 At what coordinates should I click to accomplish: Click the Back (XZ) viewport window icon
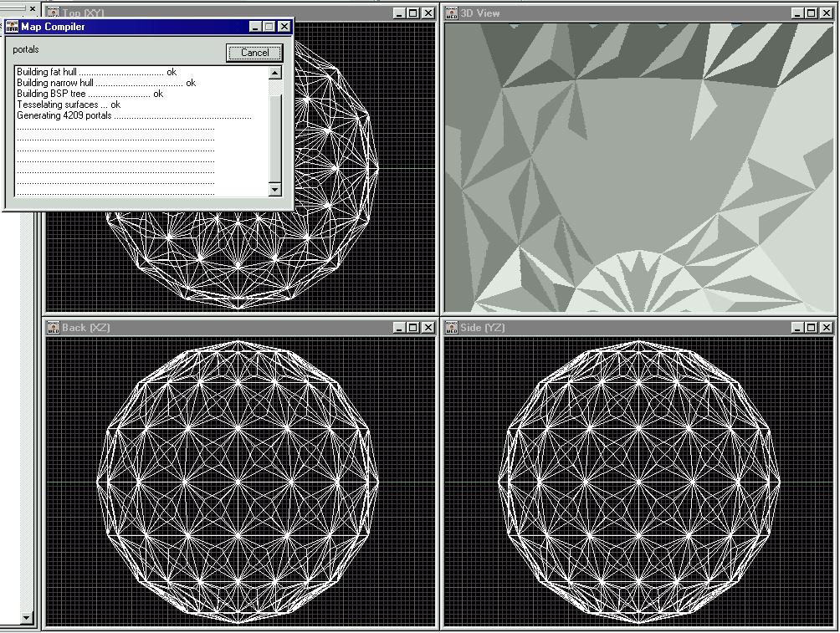tap(54, 328)
